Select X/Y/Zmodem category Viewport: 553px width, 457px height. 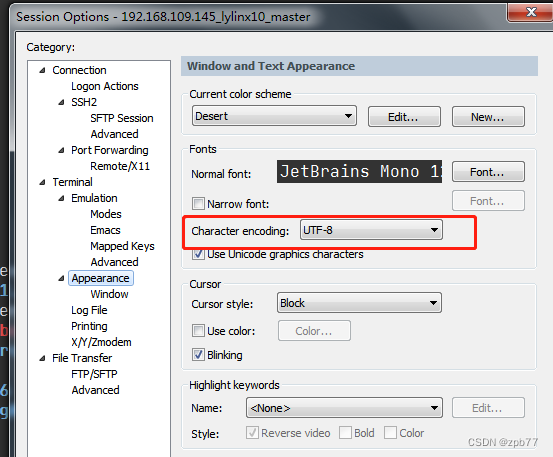(x=101, y=342)
